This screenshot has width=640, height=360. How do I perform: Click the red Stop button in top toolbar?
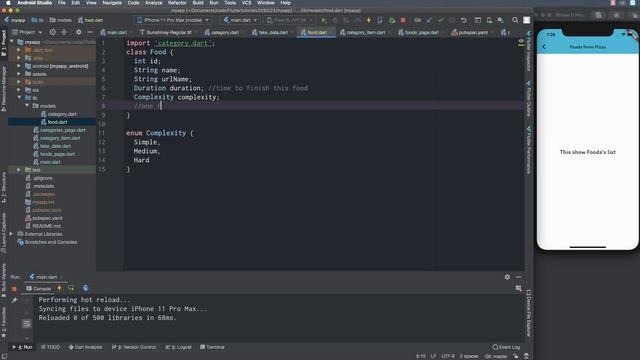pos(403,20)
